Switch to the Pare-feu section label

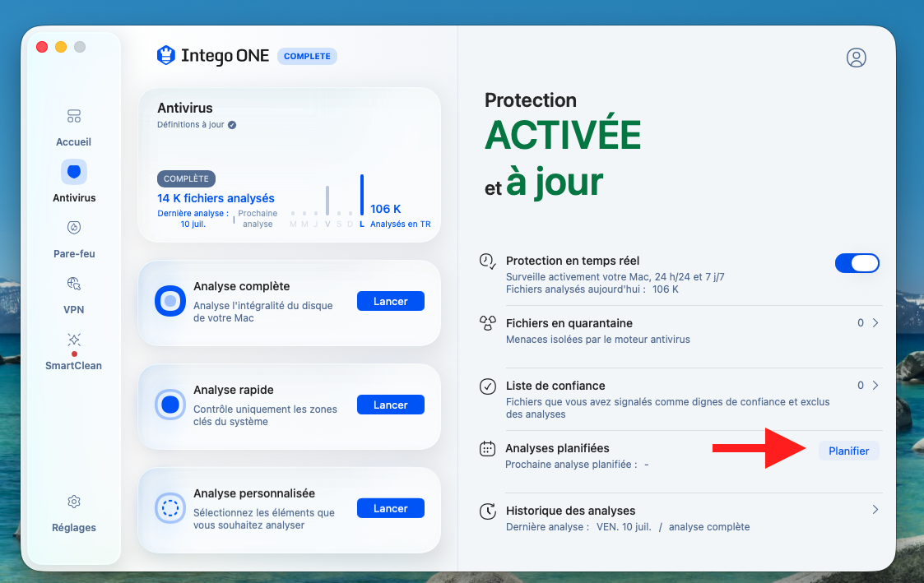(x=74, y=254)
